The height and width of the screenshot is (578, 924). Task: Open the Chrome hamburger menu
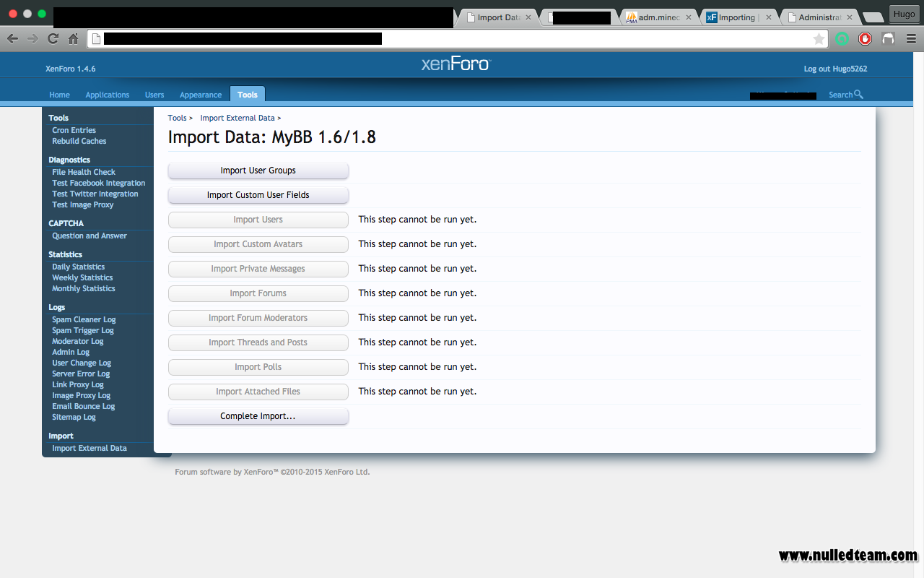(x=911, y=39)
